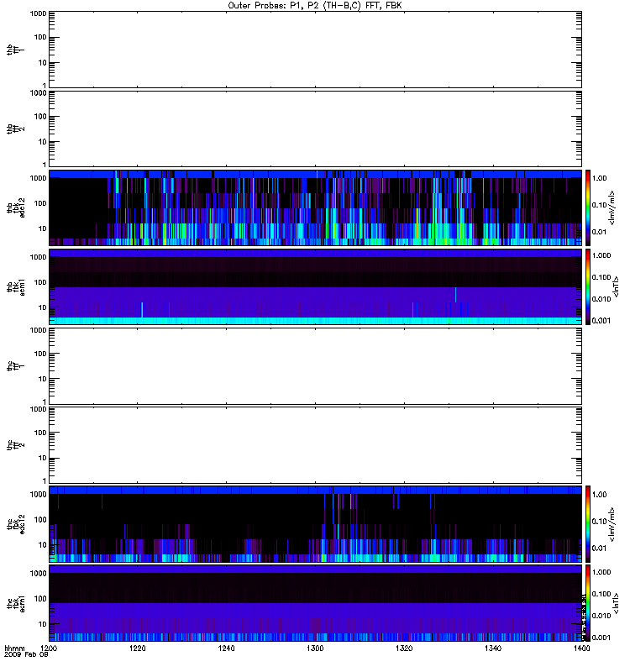Click the '1' tick label of thb fff 1 panel
This screenshot has width=630, height=672.
pyautogui.click(x=45, y=86)
